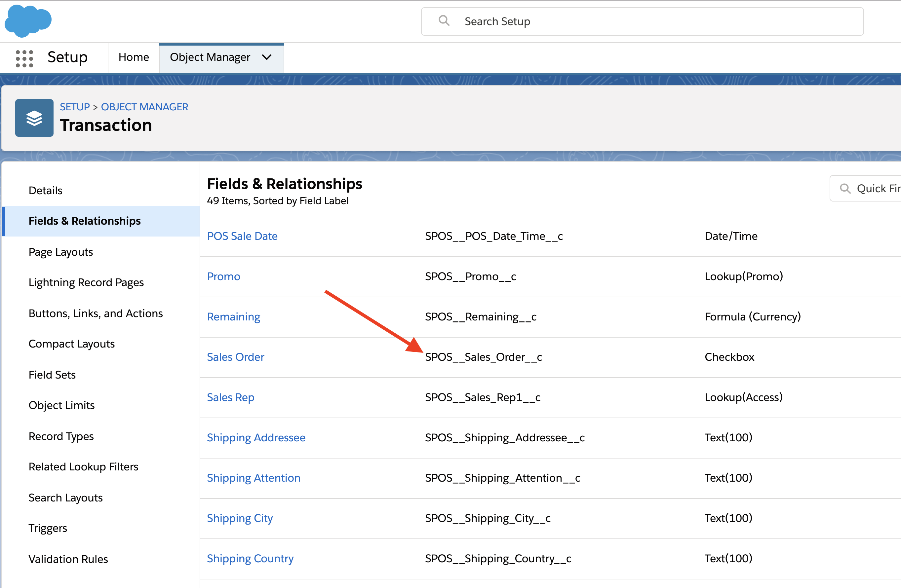901x588 pixels.
Task: Open the POS Sale Date field
Action: [242, 236]
